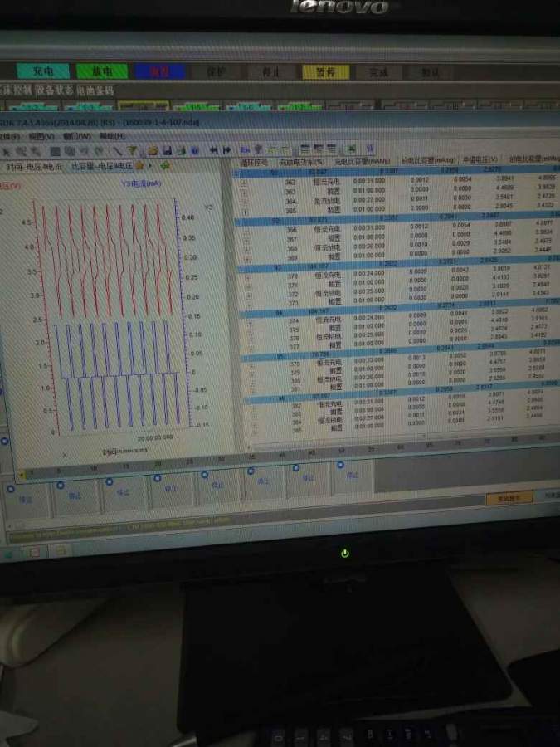Expand the step 374 row
The image size is (560, 747).
(x=250, y=323)
